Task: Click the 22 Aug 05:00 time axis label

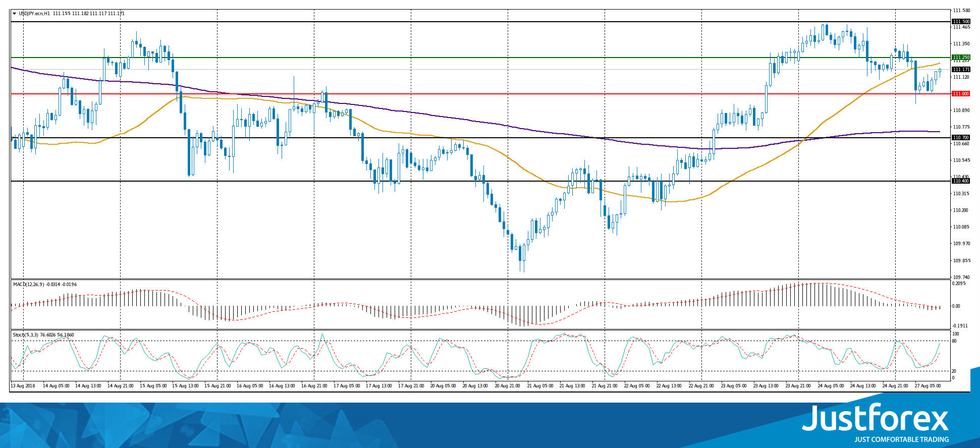Action: (x=637, y=386)
